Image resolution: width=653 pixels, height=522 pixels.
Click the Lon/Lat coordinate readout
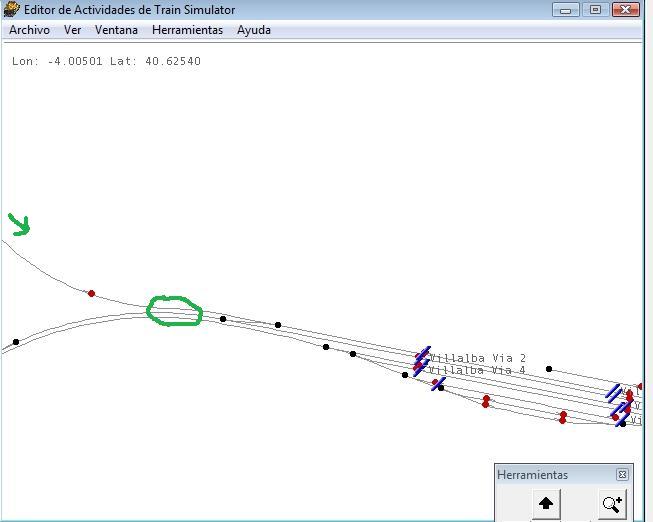pos(106,61)
